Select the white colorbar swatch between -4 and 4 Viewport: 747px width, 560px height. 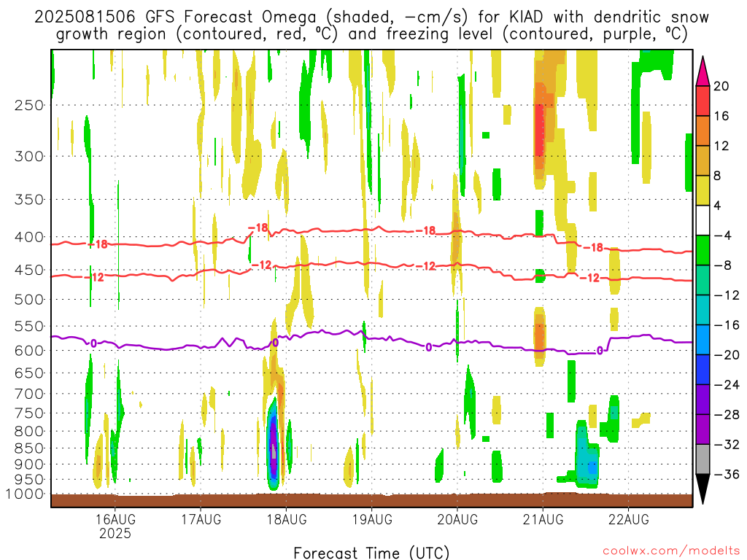click(x=703, y=220)
